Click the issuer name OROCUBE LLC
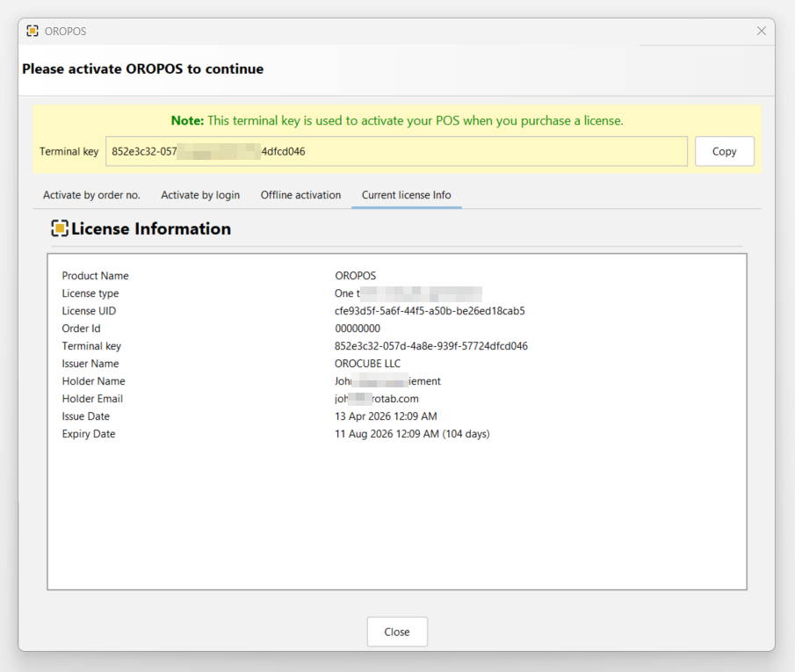This screenshot has height=672, width=795. 367,364
